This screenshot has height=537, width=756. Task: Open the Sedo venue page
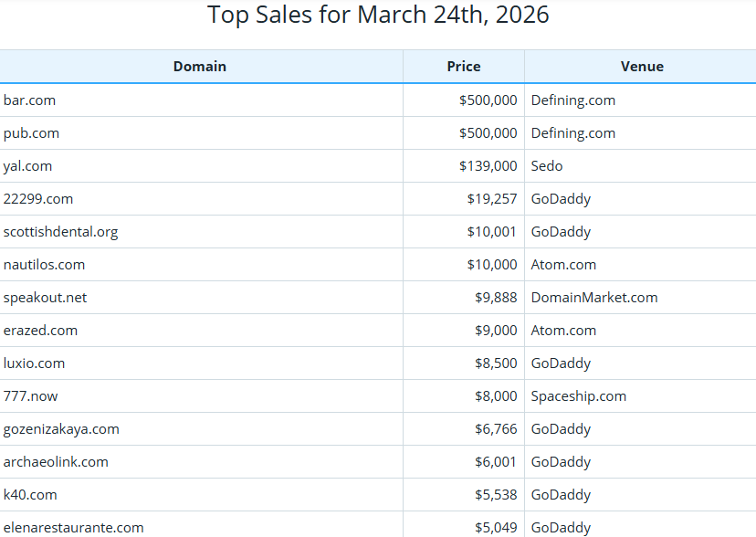546,165
